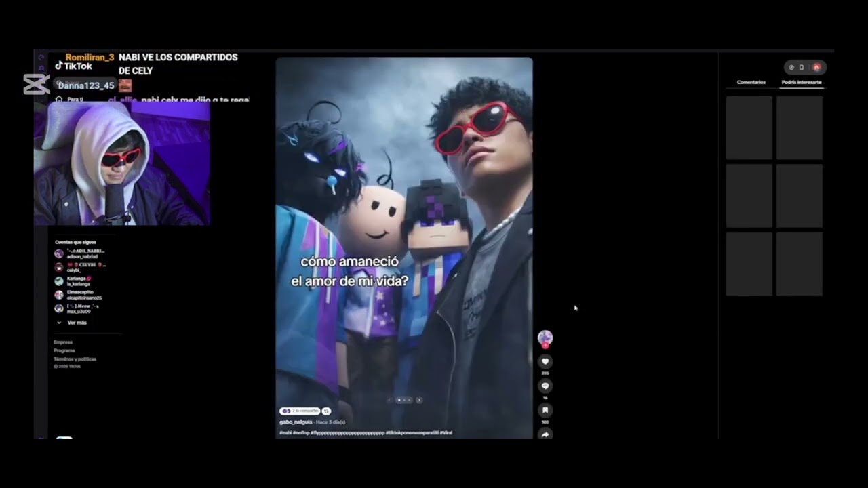Click the slide position dots indicator
The width and height of the screenshot is (868, 488).
coord(404,400)
